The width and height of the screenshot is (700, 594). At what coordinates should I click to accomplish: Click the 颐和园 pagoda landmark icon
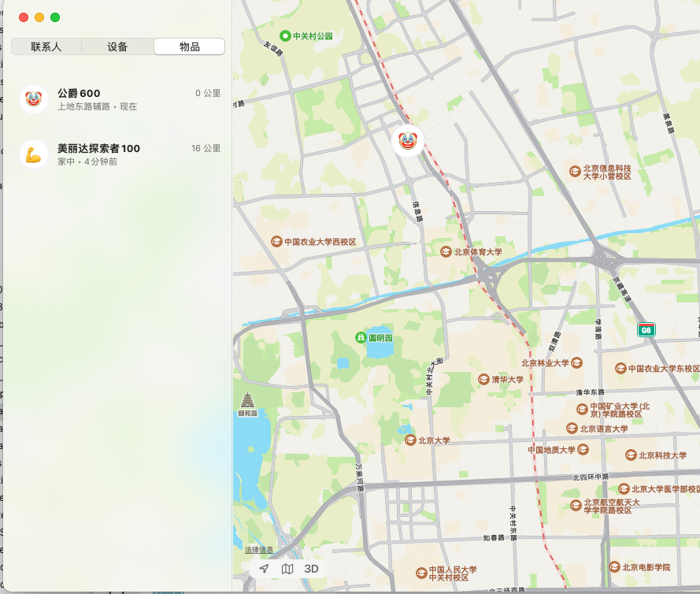(x=248, y=400)
